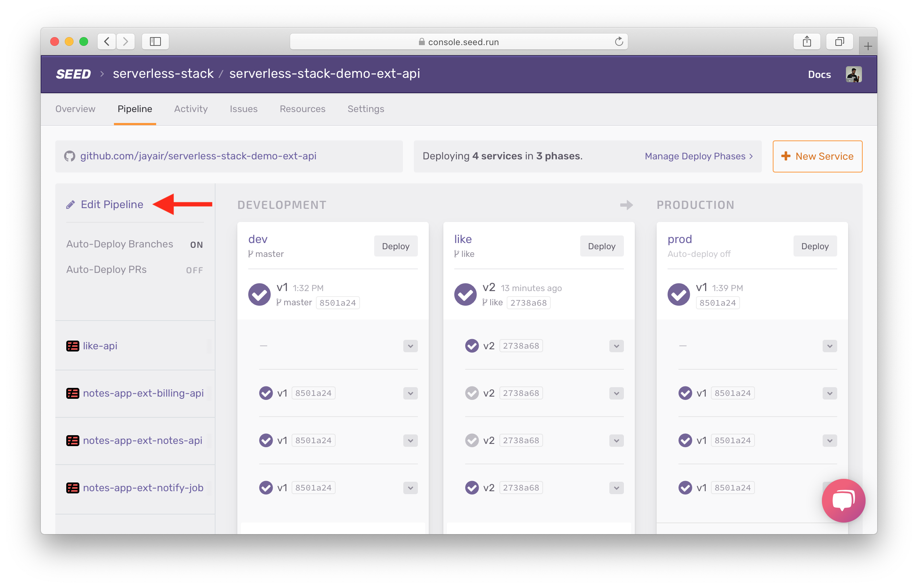Click Deploy button for dev stage
Viewport: 918px width, 588px height.
pos(396,246)
